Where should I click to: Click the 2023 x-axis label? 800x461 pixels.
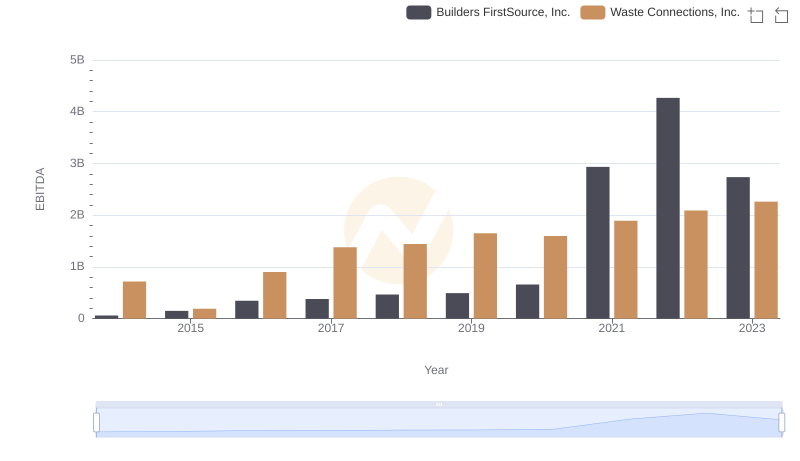752,328
